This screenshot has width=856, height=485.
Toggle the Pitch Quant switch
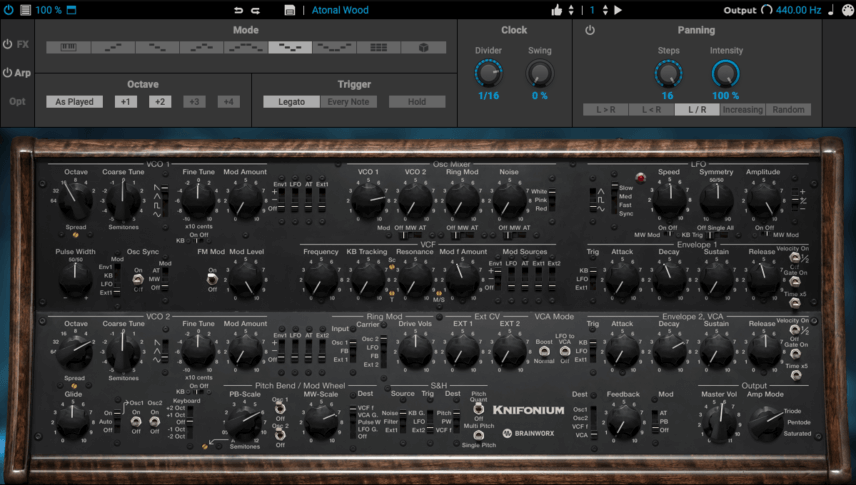[x=478, y=409]
